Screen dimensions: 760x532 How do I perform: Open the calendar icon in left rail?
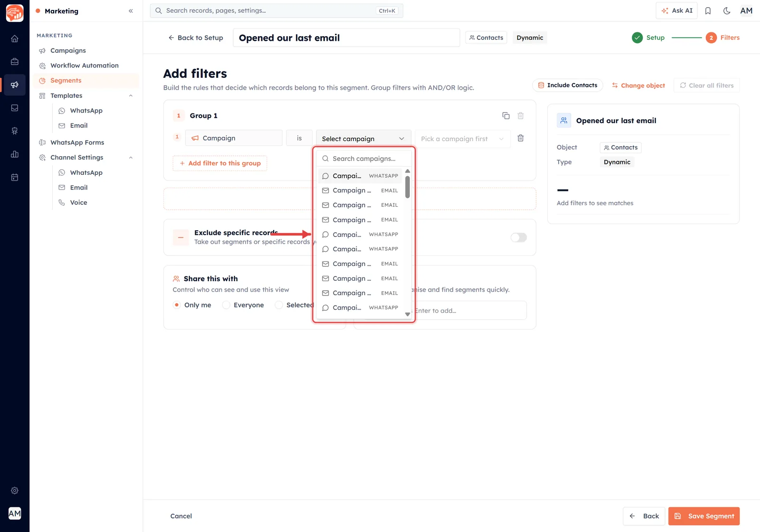click(x=15, y=177)
